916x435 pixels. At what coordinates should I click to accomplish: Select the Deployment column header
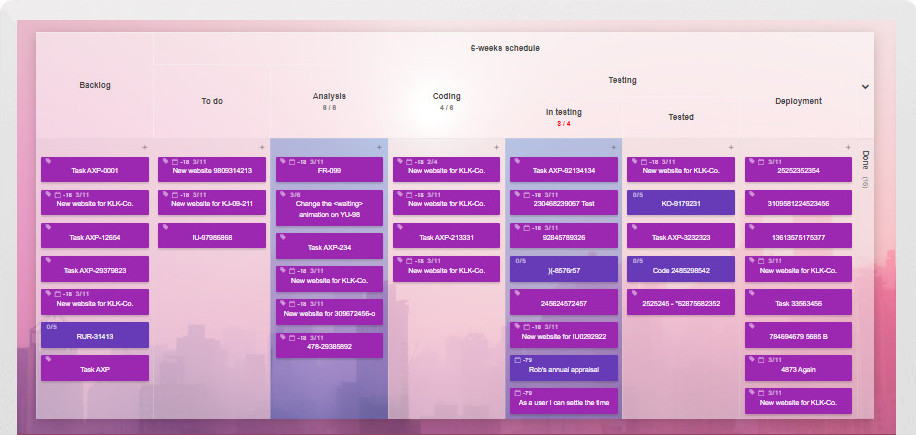[799, 101]
